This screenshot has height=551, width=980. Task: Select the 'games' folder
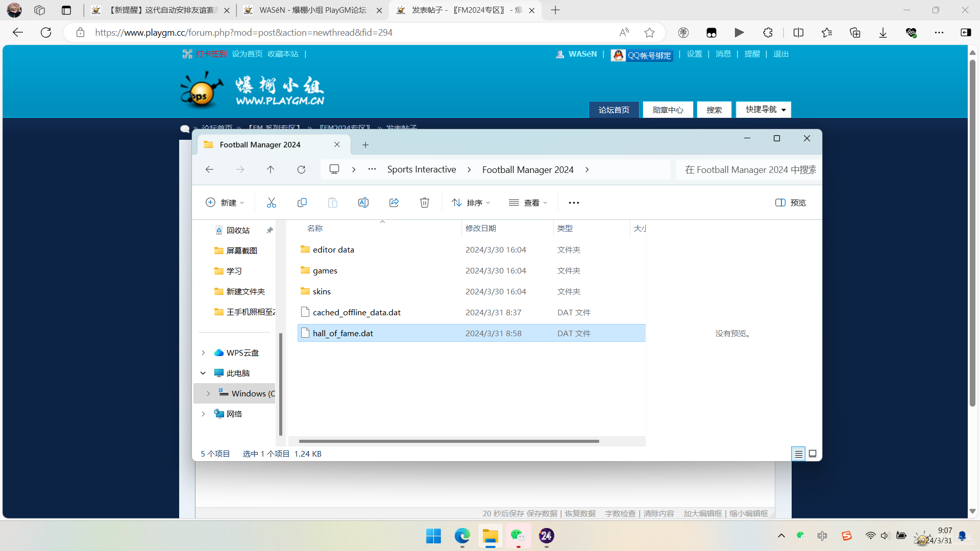click(x=471, y=270)
